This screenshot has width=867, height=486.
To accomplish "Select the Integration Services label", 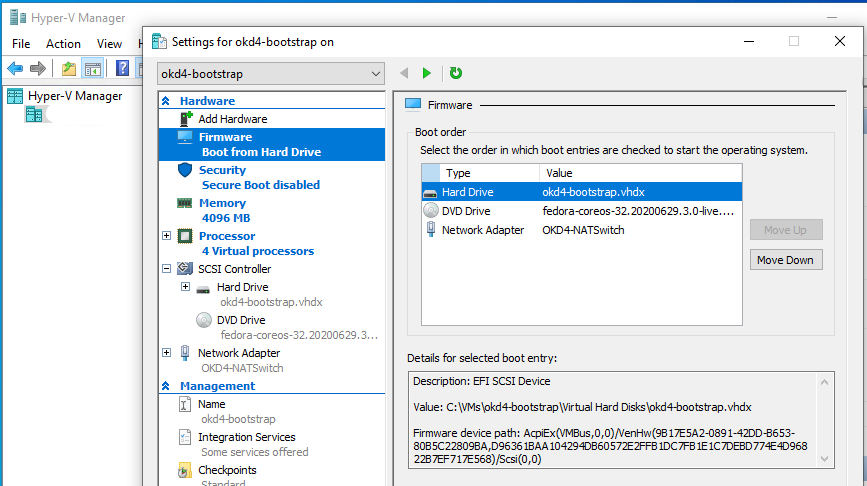I will click(247, 437).
